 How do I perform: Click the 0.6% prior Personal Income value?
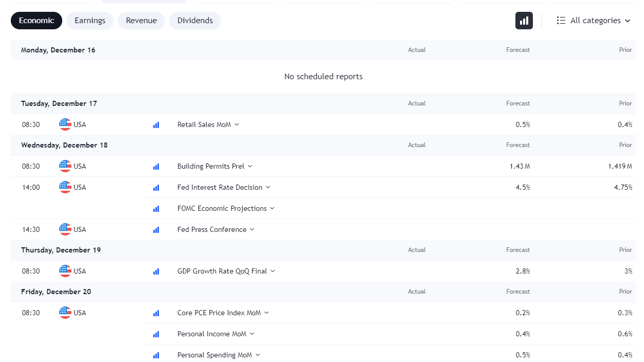(625, 334)
